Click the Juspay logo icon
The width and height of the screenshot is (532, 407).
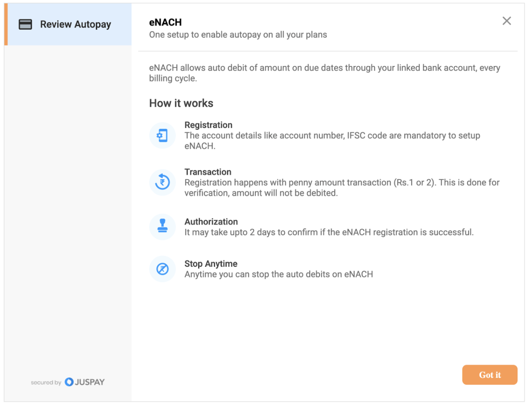(69, 382)
